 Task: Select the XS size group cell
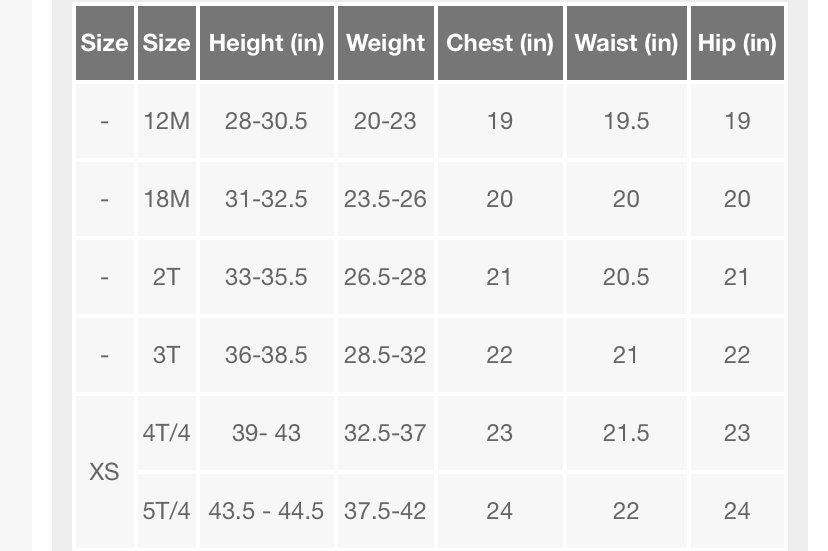[x=104, y=472]
